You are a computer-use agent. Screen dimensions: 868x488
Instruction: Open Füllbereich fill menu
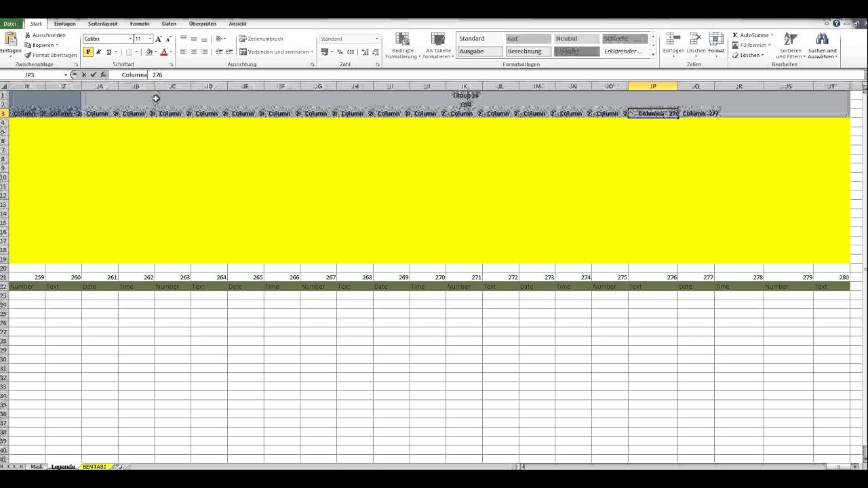point(752,45)
